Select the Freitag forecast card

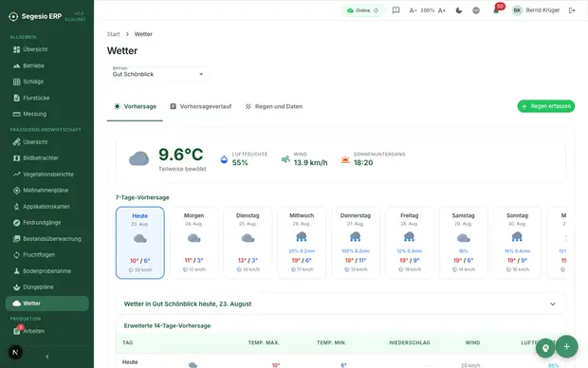(410, 243)
